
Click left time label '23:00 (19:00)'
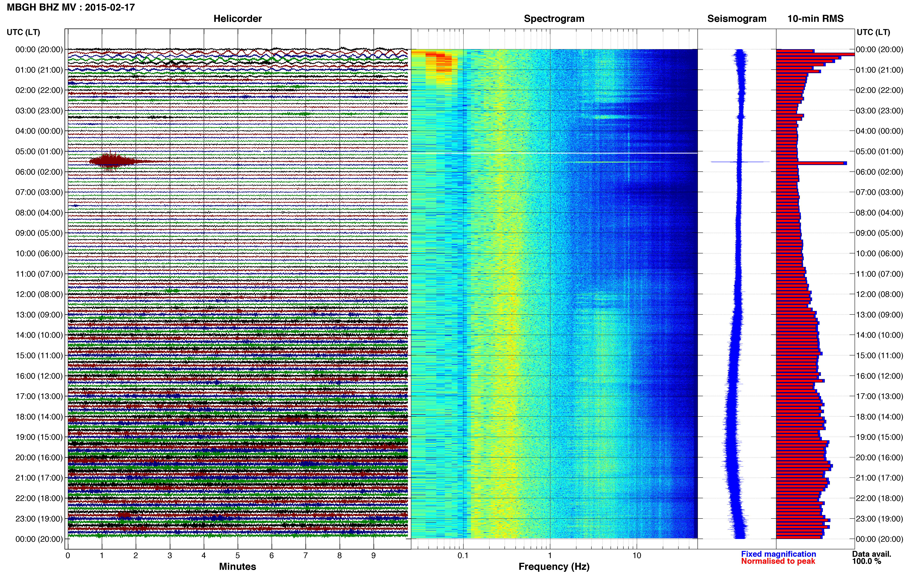click(x=39, y=519)
